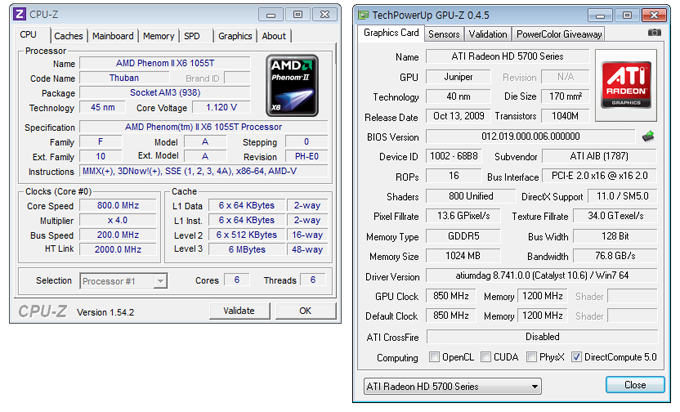This screenshot has height=412, width=680.
Task: Click the Bandwidth 76.8 GB/s value
Action: pos(615,256)
